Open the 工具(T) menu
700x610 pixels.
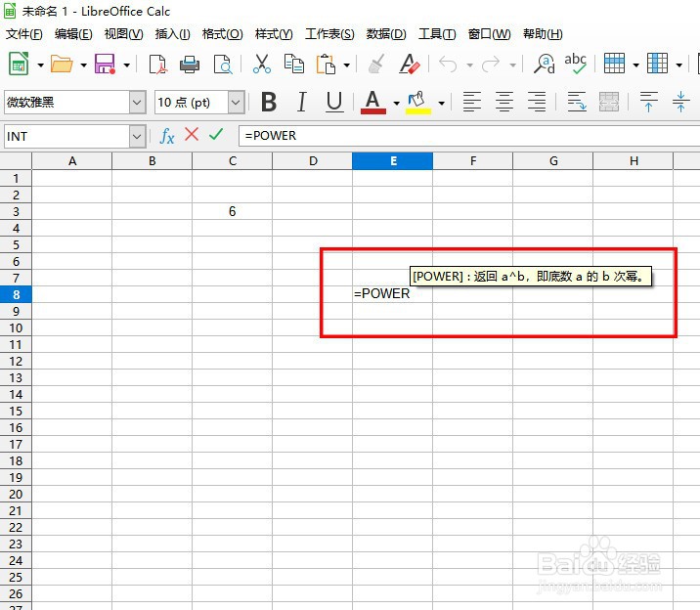pos(437,34)
